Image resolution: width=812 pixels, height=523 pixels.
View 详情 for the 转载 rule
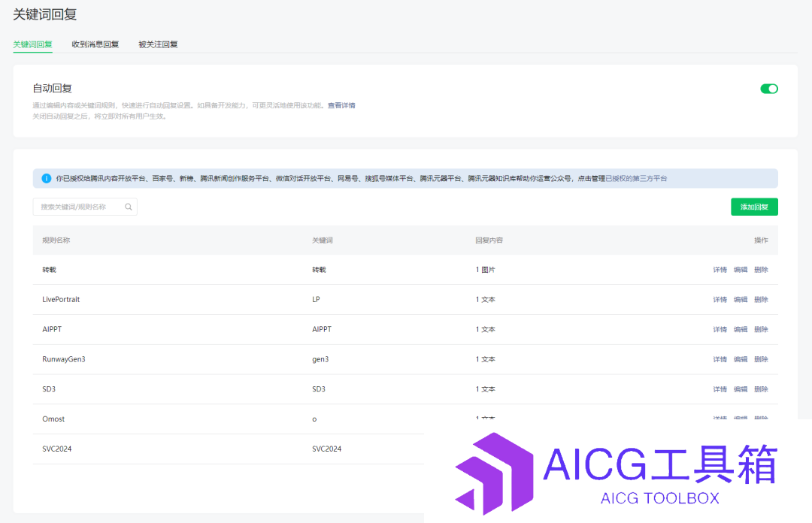pos(720,270)
